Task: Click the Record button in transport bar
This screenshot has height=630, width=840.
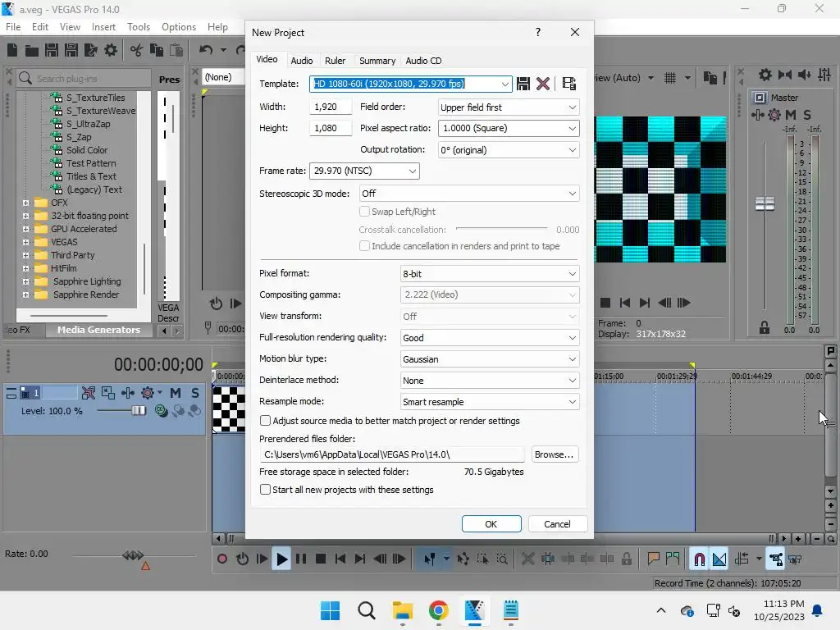Action: coord(222,559)
